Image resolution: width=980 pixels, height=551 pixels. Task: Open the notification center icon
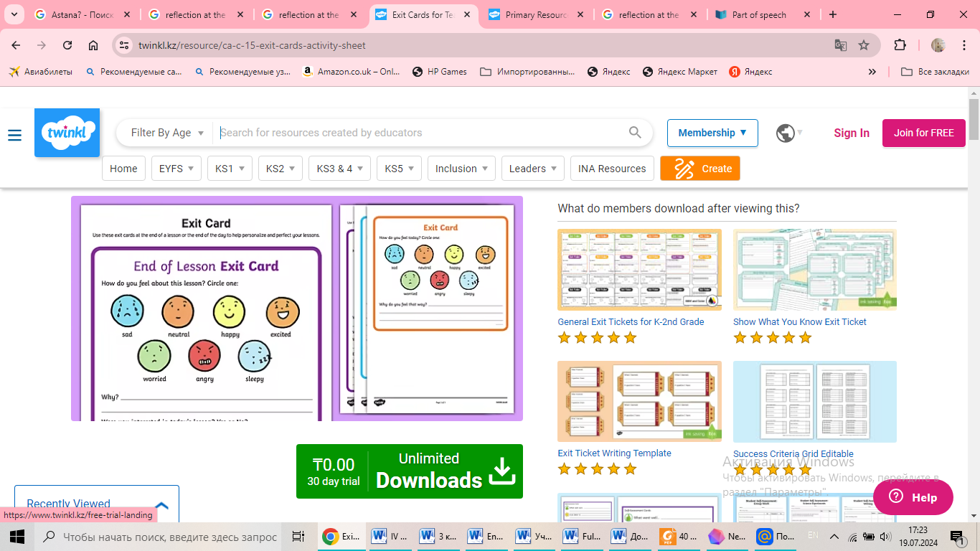click(956, 537)
